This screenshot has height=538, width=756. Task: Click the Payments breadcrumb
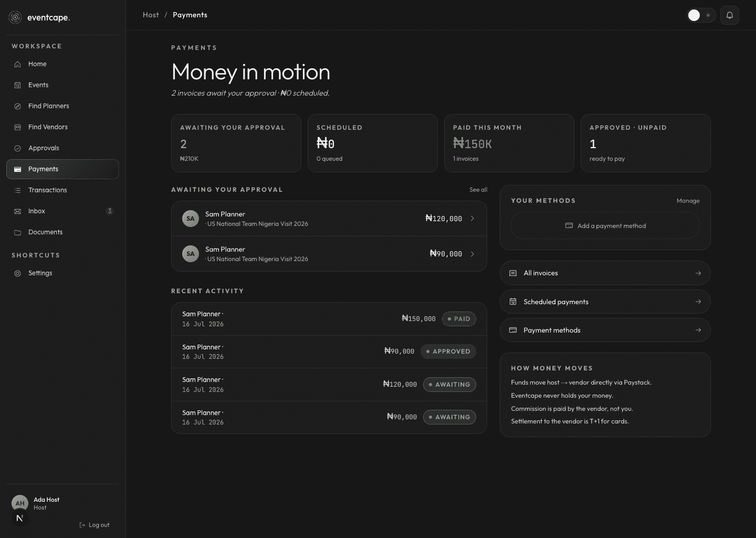click(x=190, y=15)
